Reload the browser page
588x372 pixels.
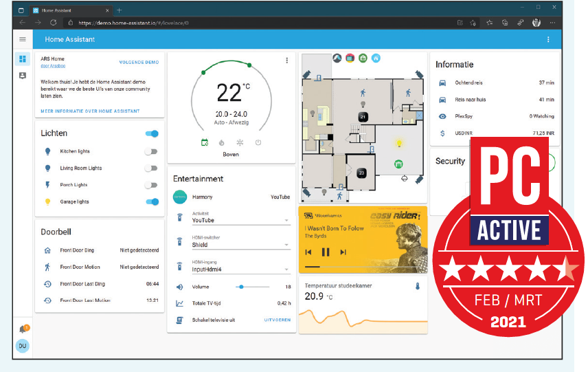(x=54, y=23)
